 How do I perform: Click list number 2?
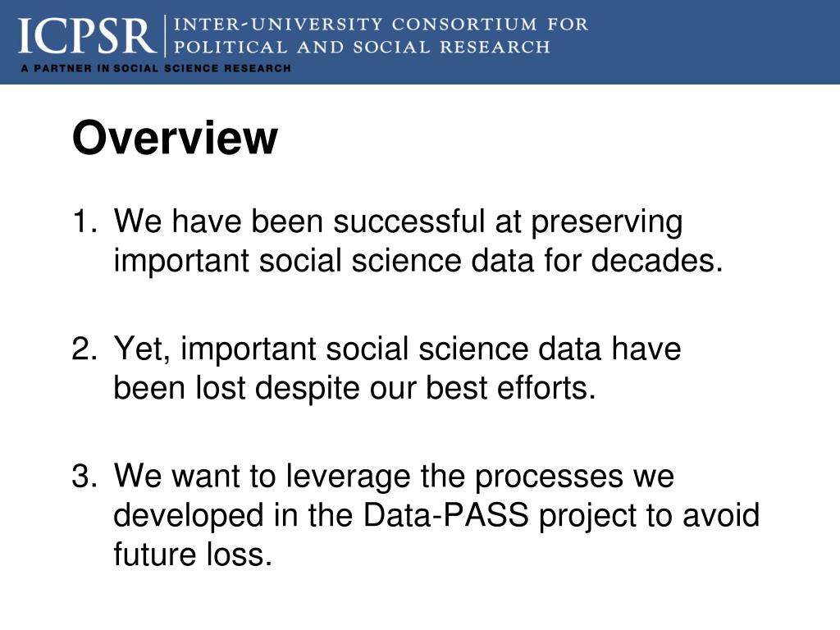[84, 349]
